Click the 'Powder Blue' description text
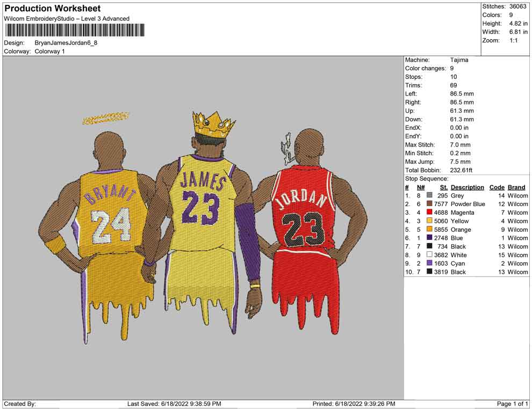The width and height of the screenshot is (532, 409). pos(468,204)
